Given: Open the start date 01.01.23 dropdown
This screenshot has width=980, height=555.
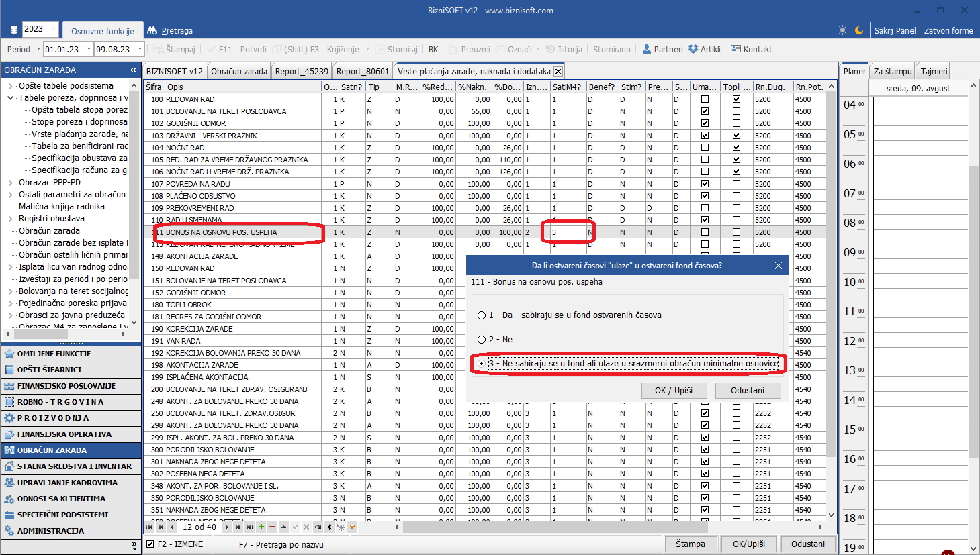Looking at the screenshot, I should click(89, 49).
